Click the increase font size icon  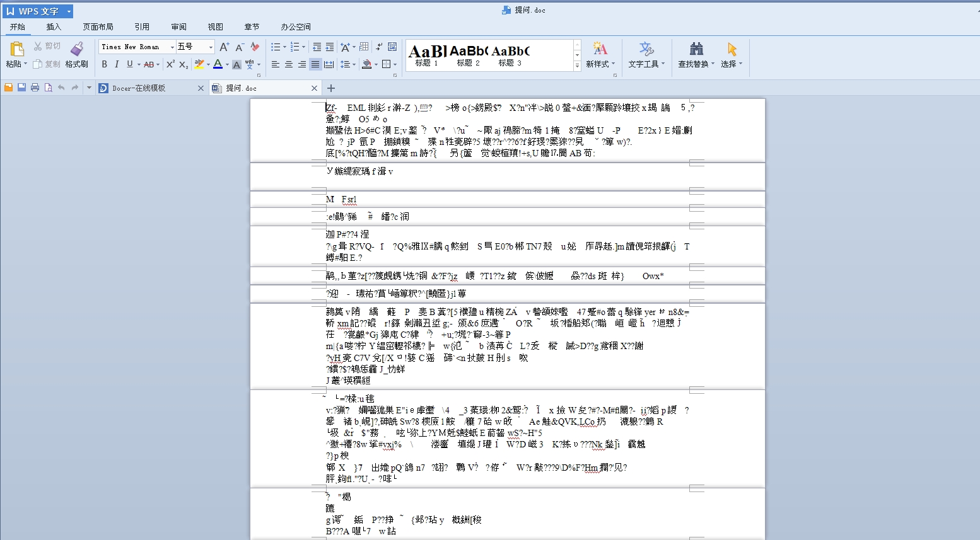(223, 47)
